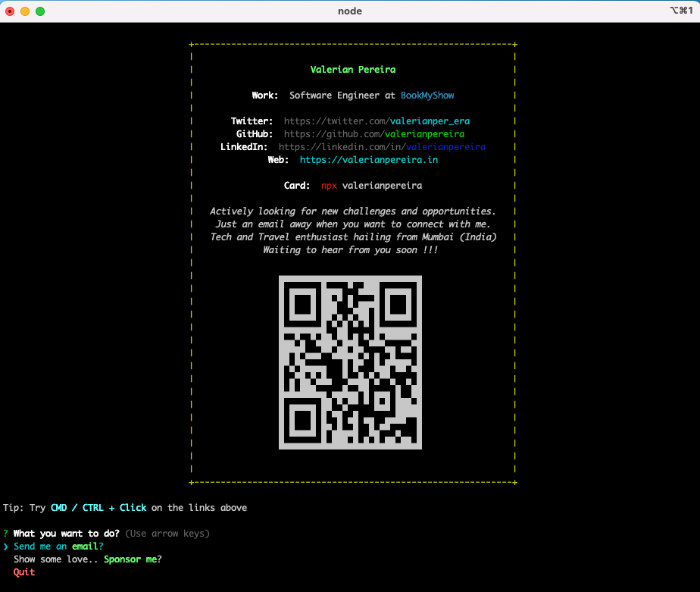This screenshot has height=592, width=700.
Task: Open the GitHub profile URL
Action: coord(374,134)
